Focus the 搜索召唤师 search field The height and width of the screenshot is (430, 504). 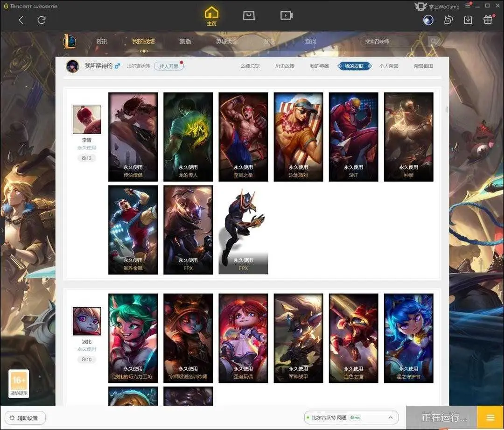[394, 42]
